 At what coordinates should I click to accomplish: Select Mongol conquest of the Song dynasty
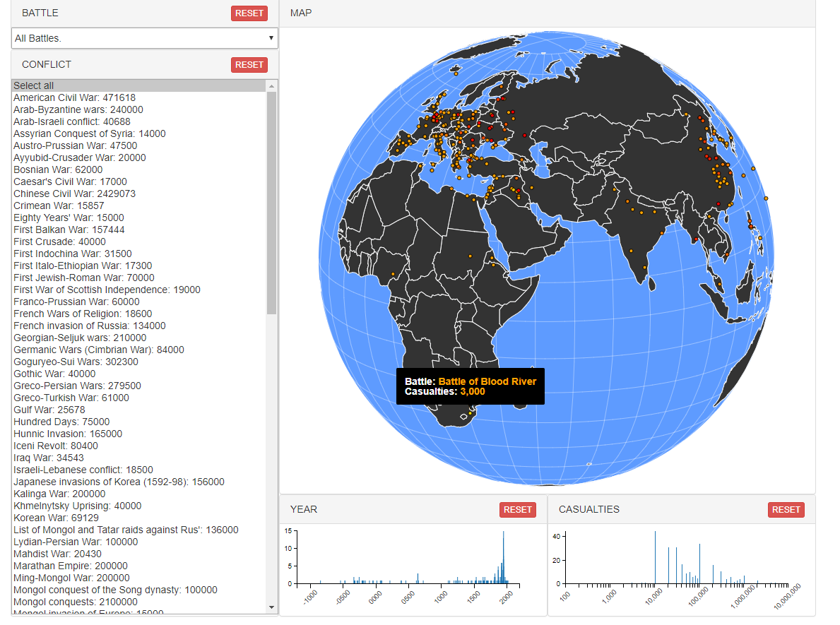(x=138, y=590)
